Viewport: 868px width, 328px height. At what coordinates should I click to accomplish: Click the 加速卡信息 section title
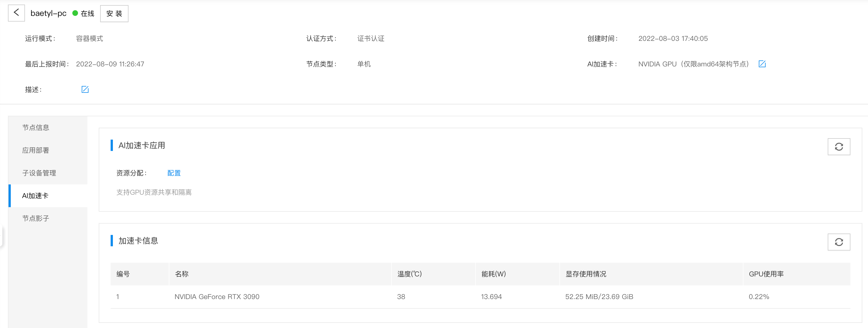click(x=138, y=241)
